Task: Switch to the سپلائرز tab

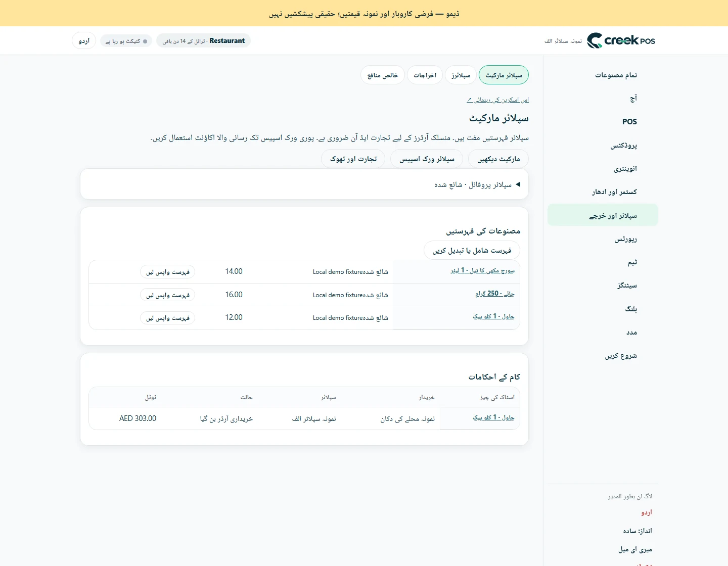Action: (x=461, y=75)
